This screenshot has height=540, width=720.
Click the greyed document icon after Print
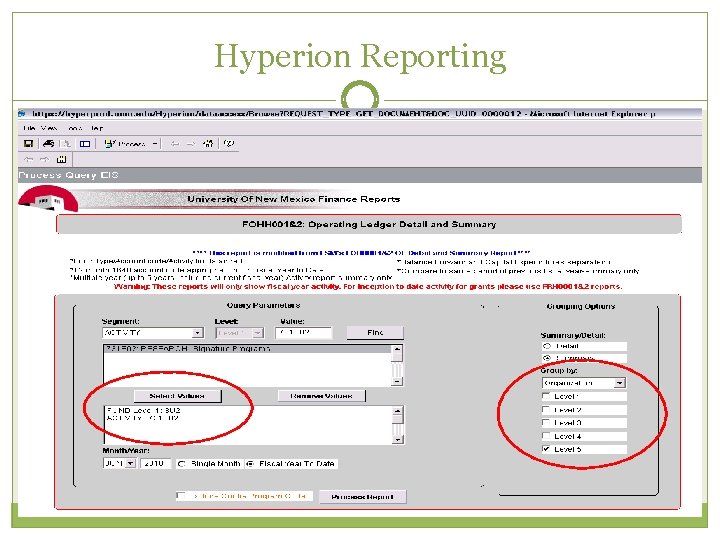(65, 144)
